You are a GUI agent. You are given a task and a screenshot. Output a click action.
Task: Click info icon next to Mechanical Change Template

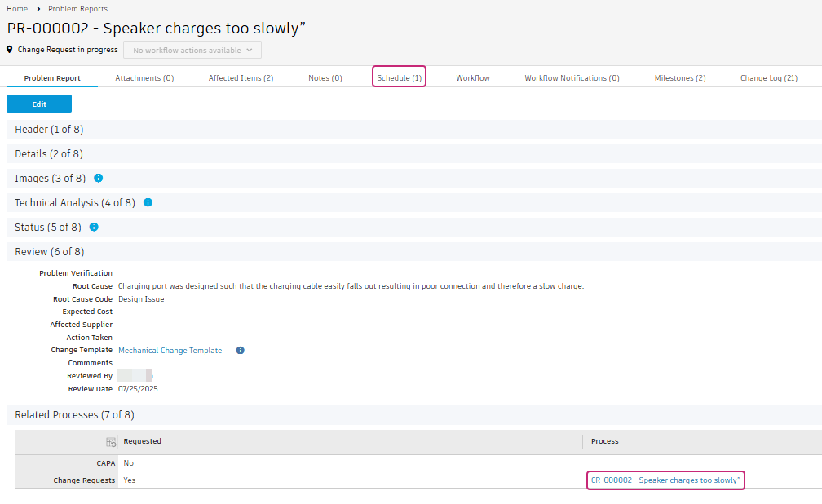point(241,351)
